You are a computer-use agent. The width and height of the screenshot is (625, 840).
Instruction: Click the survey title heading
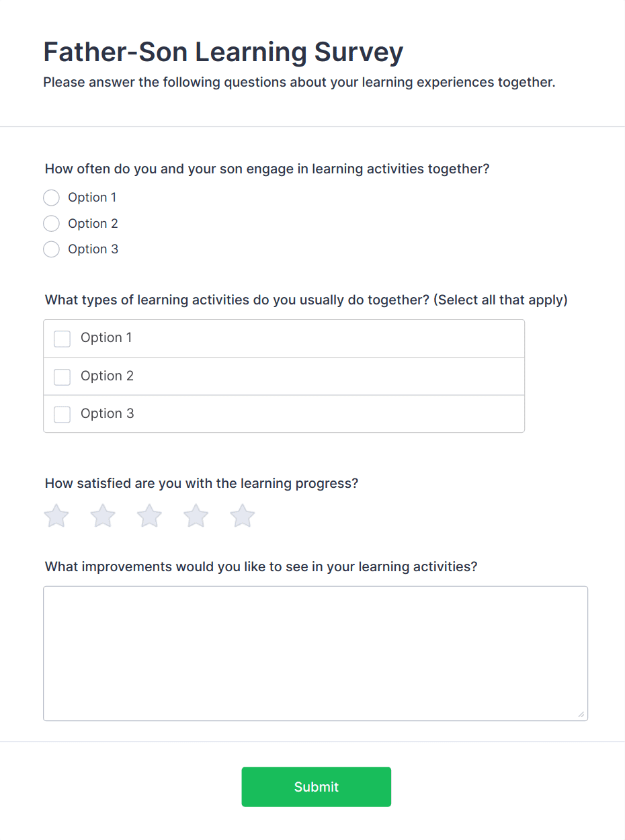222,52
